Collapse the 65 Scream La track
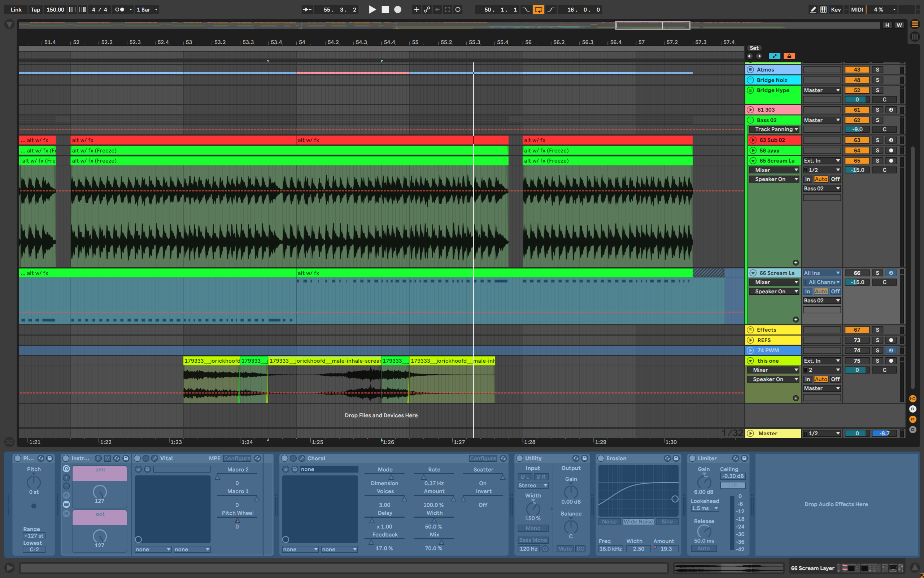Viewport: 924px width, 578px height. 753,161
